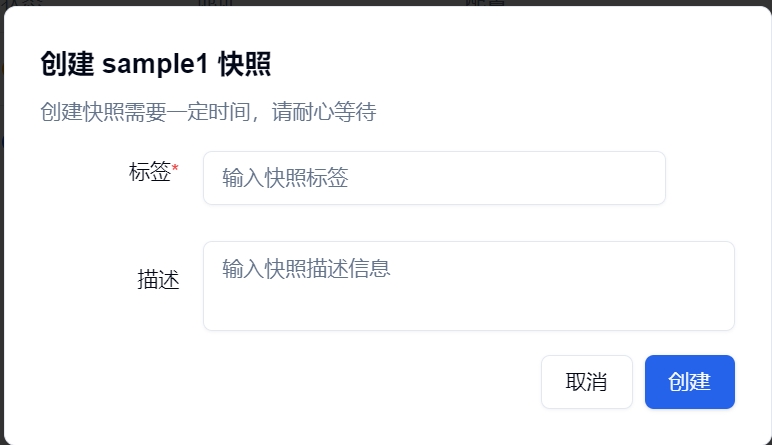Confirm snapshot creation with 创建

click(x=689, y=381)
